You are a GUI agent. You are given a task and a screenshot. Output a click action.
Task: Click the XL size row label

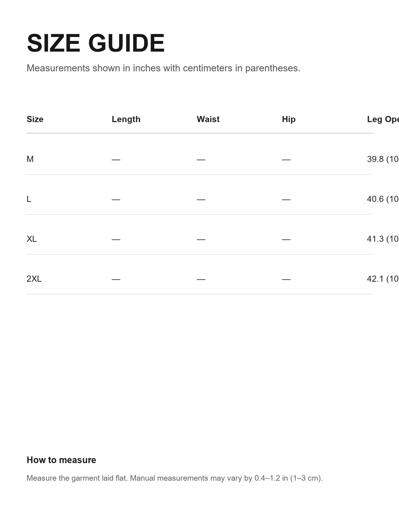click(x=32, y=239)
